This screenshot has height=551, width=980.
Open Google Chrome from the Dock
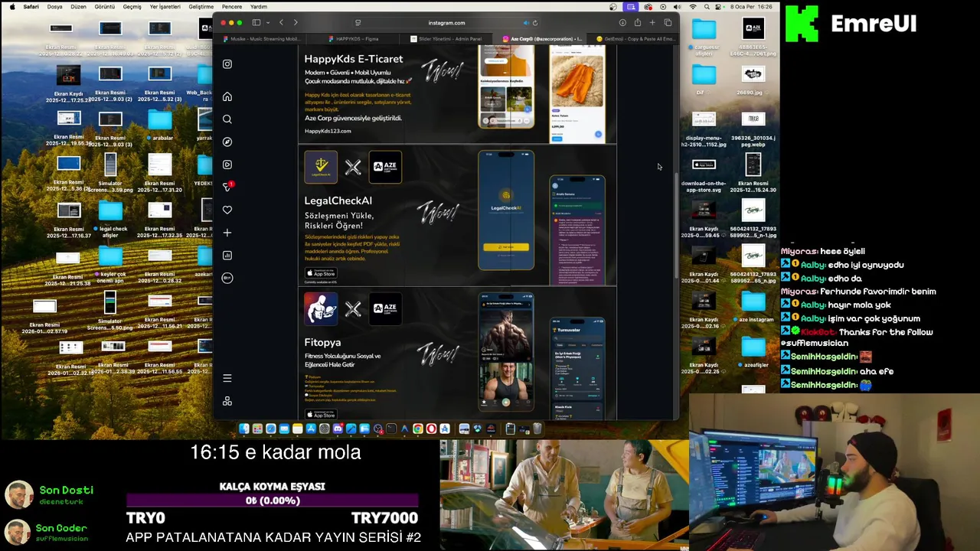click(x=418, y=429)
